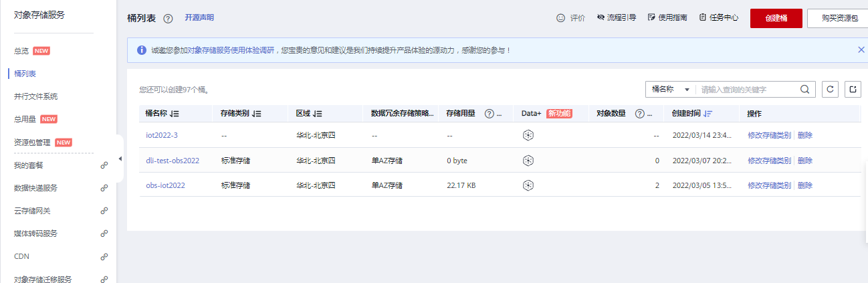Focus the keyword search input field
Screen dimensions: 868x283
coord(748,89)
